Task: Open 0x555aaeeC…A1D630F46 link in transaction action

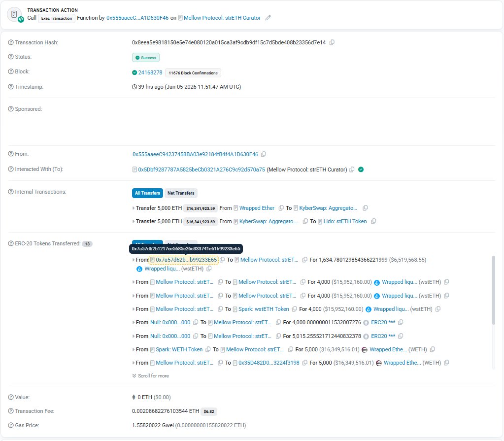Action: pyautogui.click(x=137, y=18)
